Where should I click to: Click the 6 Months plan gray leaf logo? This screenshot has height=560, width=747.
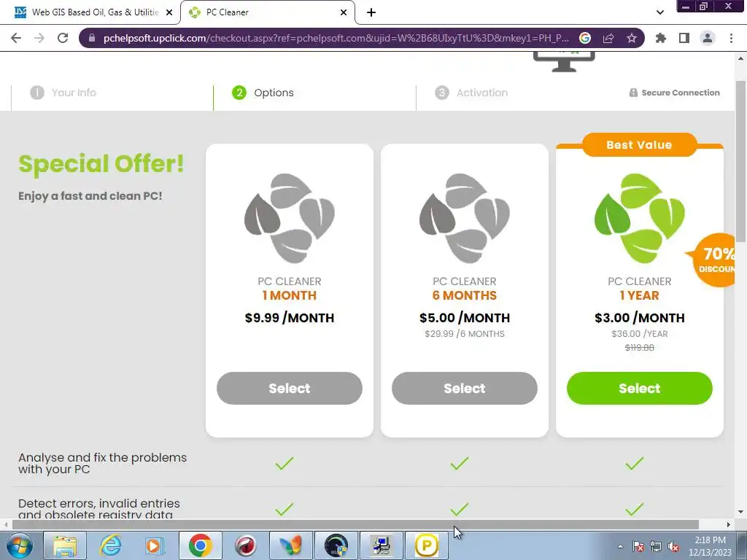[x=465, y=218]
